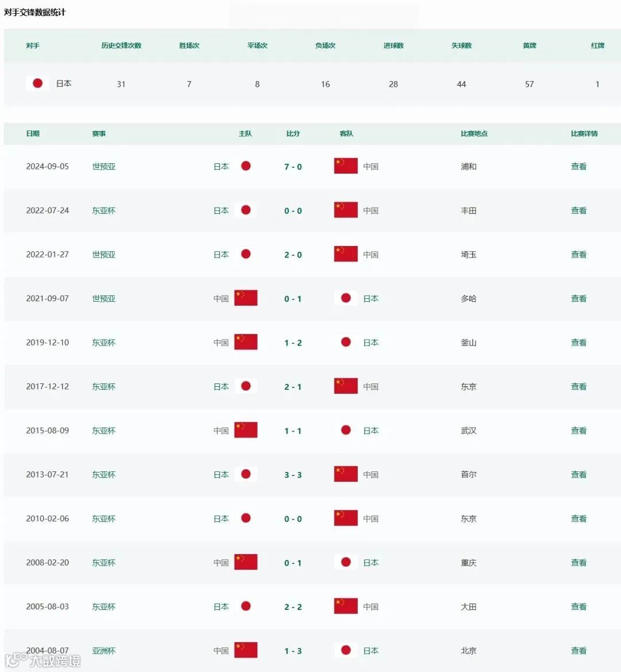Open 查看 details for the 2022-07-24 match

click(578, 210)
